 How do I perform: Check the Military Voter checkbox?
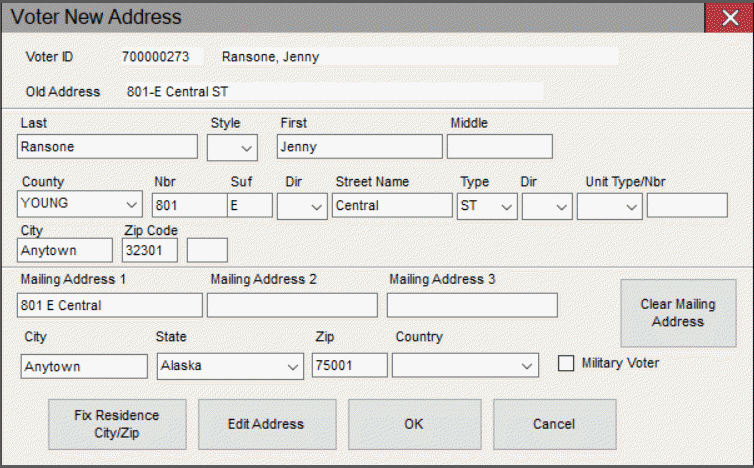point(566,363)
